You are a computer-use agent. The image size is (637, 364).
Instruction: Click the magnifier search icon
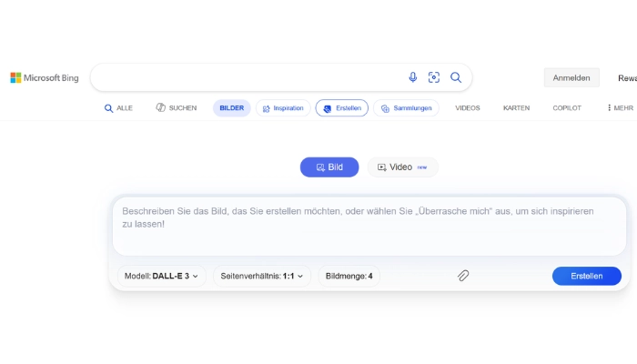pyautogui.click(x=456, y=77)
